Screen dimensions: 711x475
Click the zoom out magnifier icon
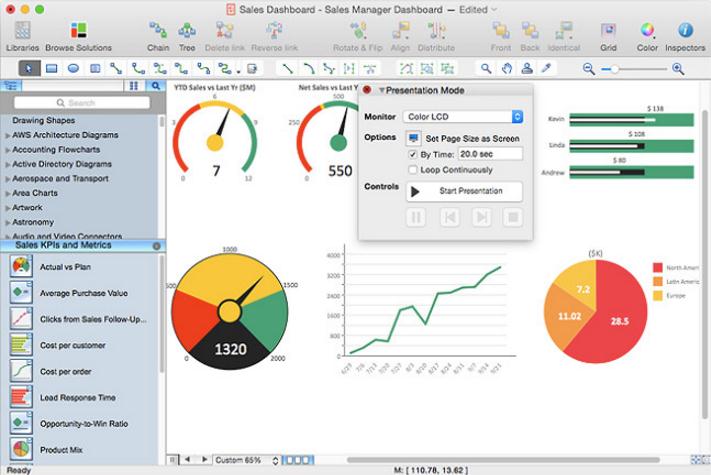(589, 69)
